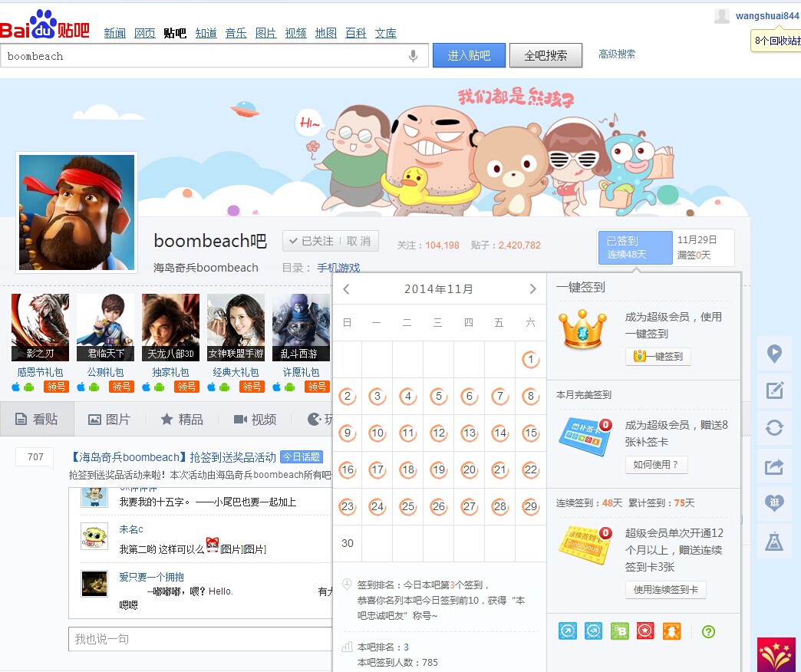Click the green question mark help icon
This screenshot has width=801, height=672.
(708, 631)
